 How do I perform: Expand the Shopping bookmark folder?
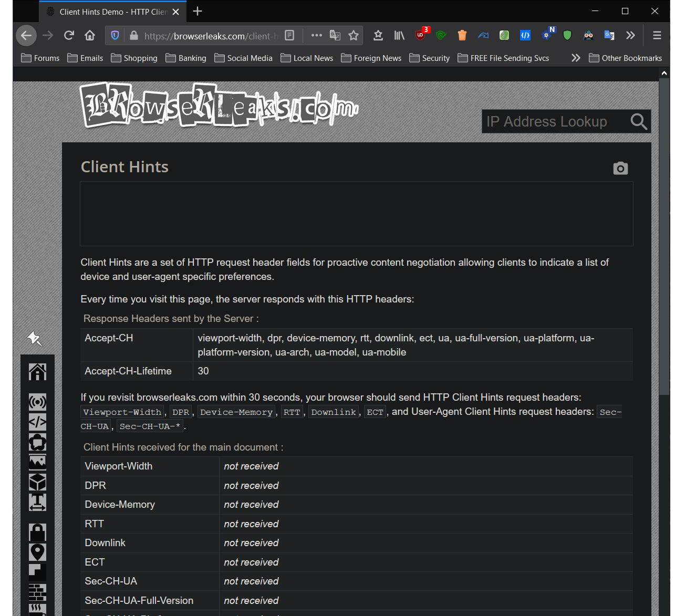tap(134, 58)
